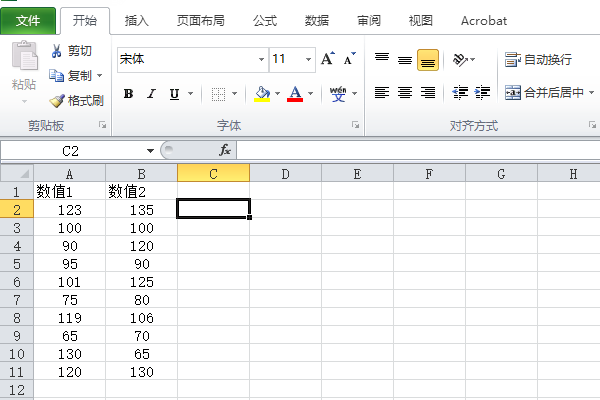Viewport: 600px width, 400px height.
Task: Click 合并后居中 merge and center button
Action: [544, 92]
